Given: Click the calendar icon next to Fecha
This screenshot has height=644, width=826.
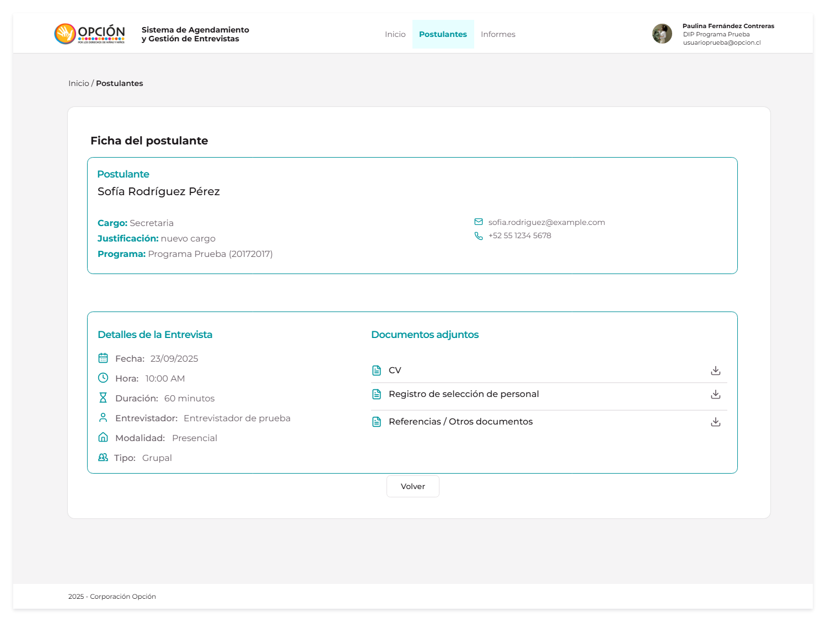Looking at the screenshot, I should [103, 358].
